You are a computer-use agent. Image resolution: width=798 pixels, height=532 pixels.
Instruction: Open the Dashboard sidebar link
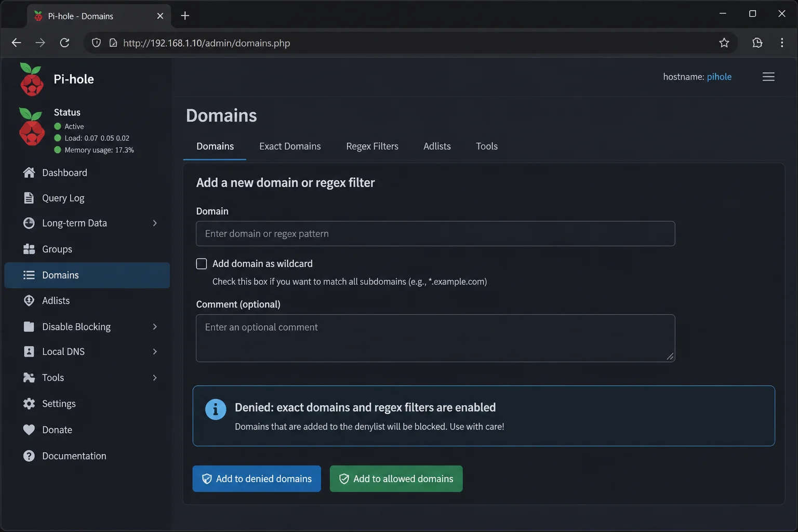(x=64, y=172)
